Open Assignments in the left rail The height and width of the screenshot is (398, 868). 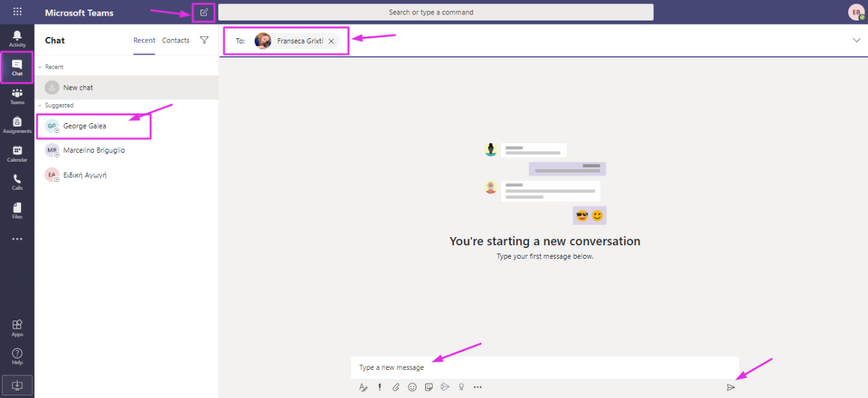[17, 125]
